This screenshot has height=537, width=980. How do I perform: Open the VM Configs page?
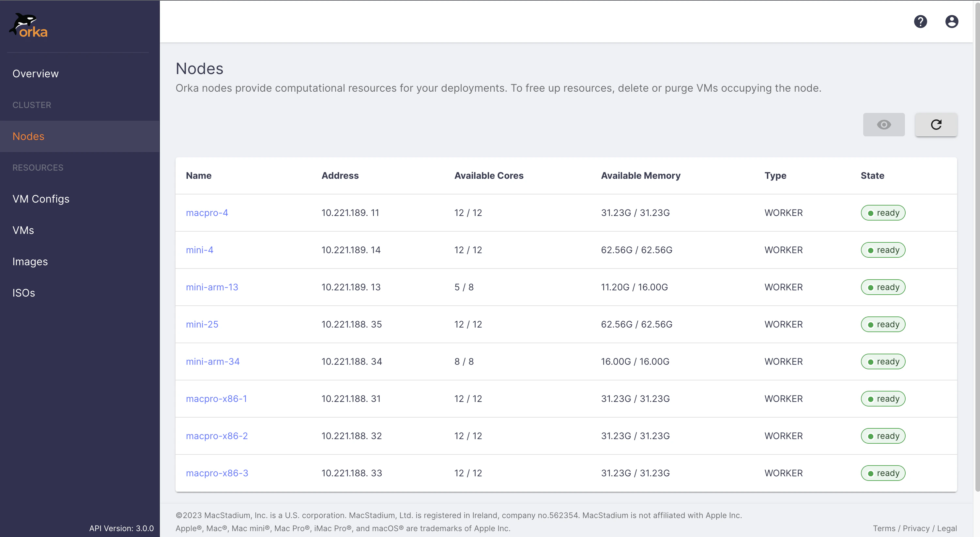[x=41, y=199]
